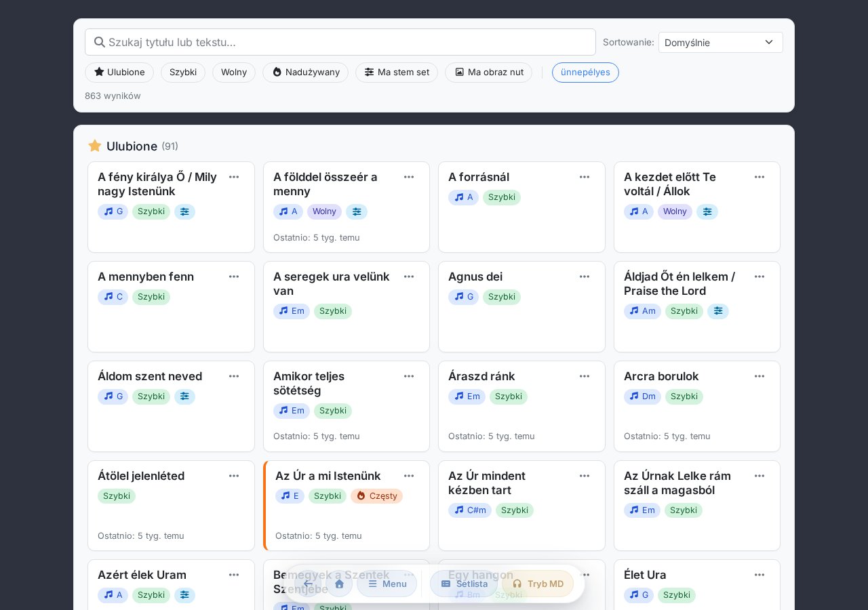Click "Ostatnio: 5 tyg. temu" on "Átölel jelenléted"
Viewport: 868px width, 610px height.
141,535
